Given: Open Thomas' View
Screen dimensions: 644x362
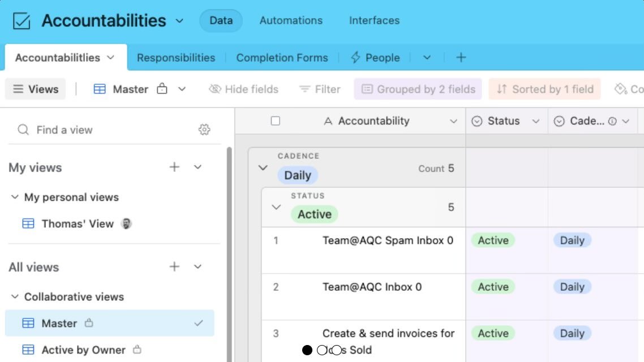Looking at the screenshot, I should (x=77, y=223).
